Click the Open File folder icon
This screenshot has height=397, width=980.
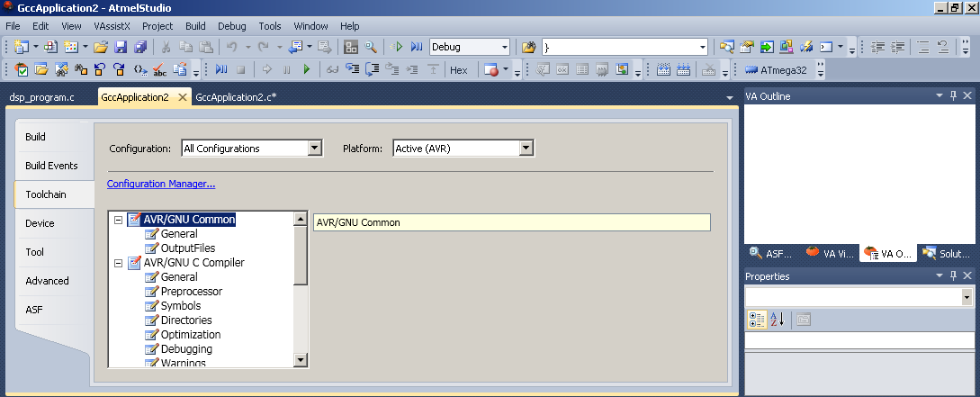(101, 47)
